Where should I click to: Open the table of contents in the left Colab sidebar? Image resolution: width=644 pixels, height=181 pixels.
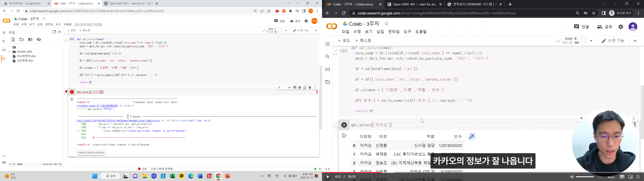pyautogui.click(x=4, y=33)
